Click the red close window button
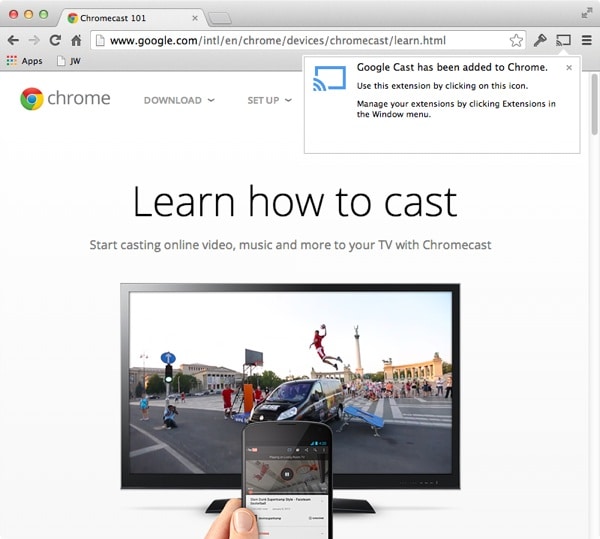 point(13,14)
